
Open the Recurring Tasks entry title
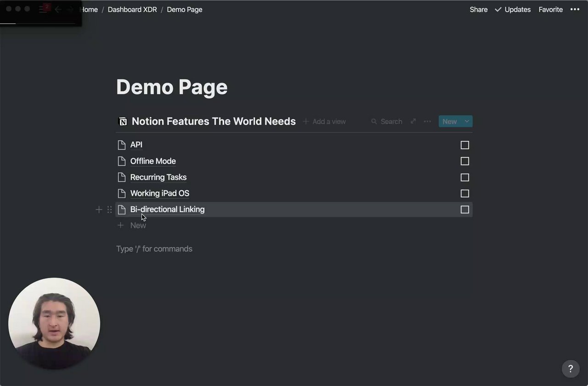click(x=158, y=177)
